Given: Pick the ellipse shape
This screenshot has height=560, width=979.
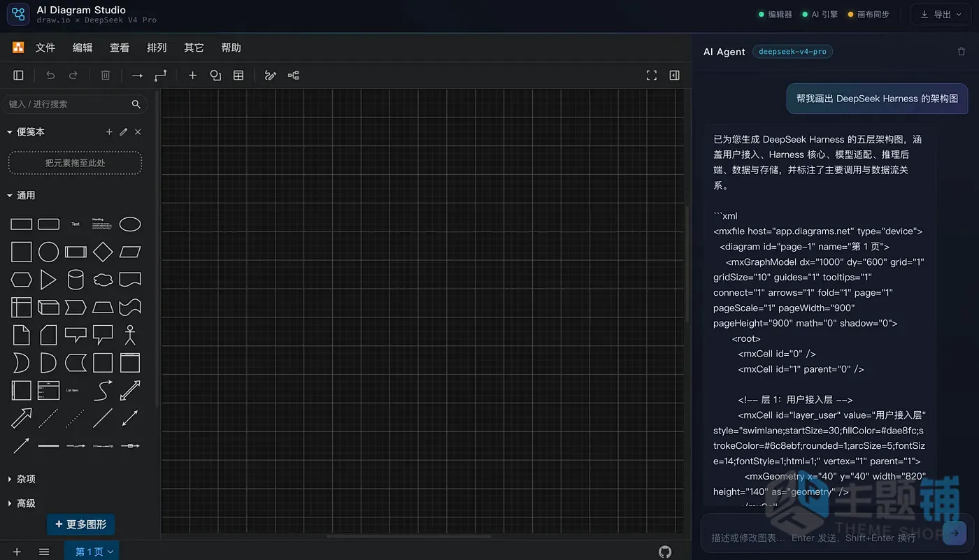Looking at the screenshot, I should tap(130, 224).
